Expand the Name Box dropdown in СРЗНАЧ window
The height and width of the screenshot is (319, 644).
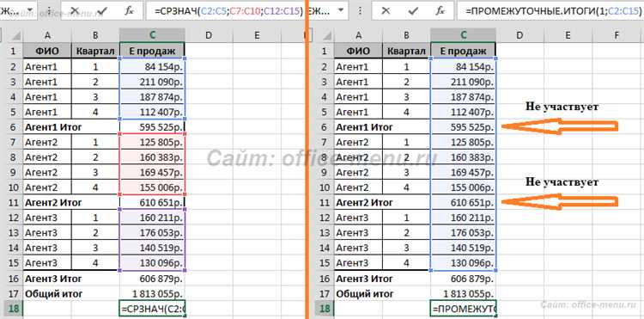click(x=28, y=10)
